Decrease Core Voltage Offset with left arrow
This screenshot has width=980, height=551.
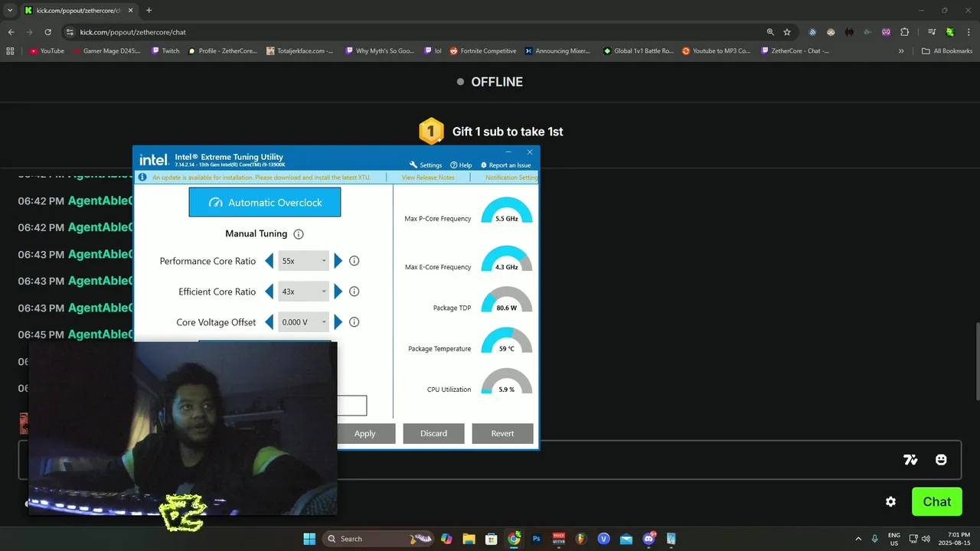point(269,322)
